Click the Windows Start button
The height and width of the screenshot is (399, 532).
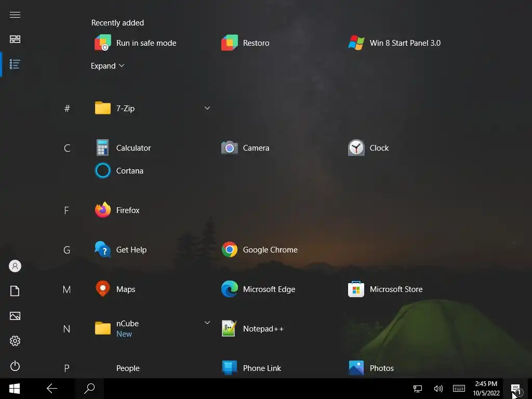14,389
